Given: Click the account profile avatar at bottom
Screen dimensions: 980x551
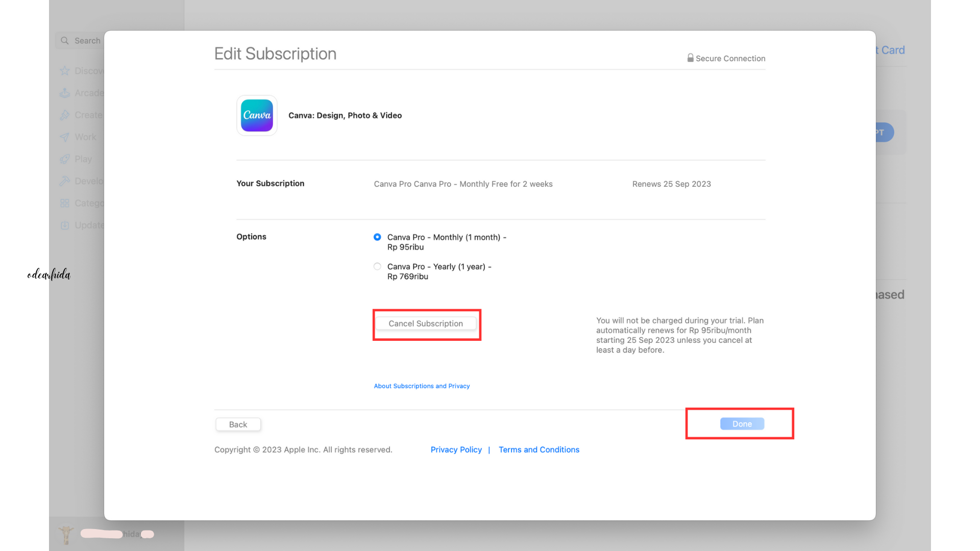Looking at the screenshot, I should point(66,534).
